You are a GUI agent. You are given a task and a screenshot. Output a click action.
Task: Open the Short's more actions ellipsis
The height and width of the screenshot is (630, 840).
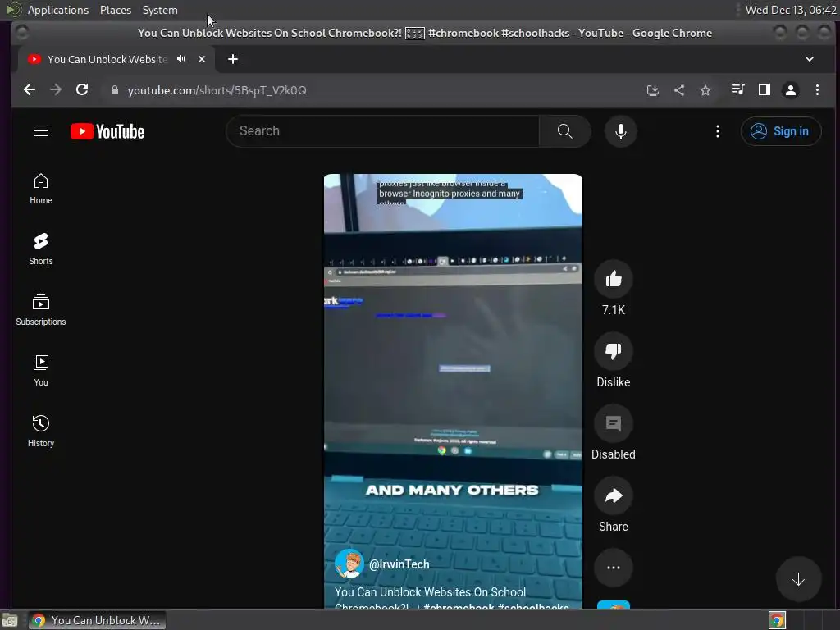pos(614,568)
